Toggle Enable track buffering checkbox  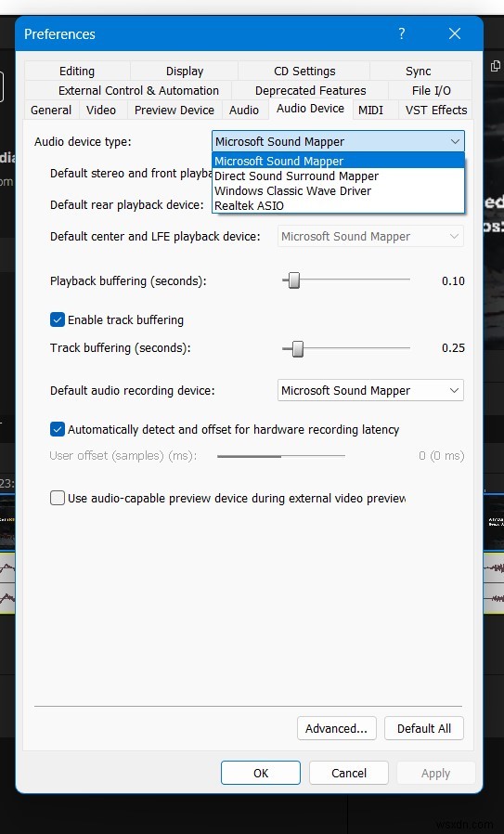(x=58, y=319)
